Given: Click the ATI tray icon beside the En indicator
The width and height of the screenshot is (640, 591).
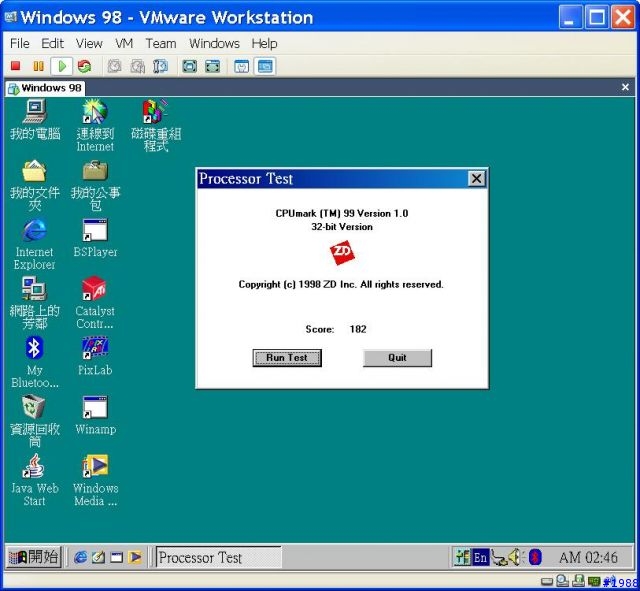Looking at the screenshot, I should pyautogui.click(x=462, y=557).
